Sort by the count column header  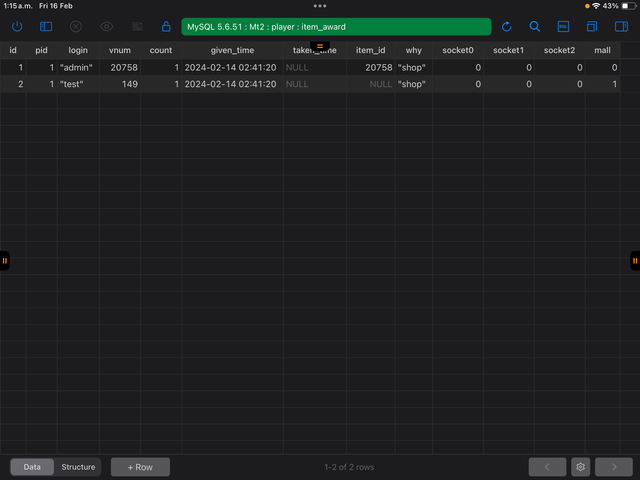(x=160, y=50)
